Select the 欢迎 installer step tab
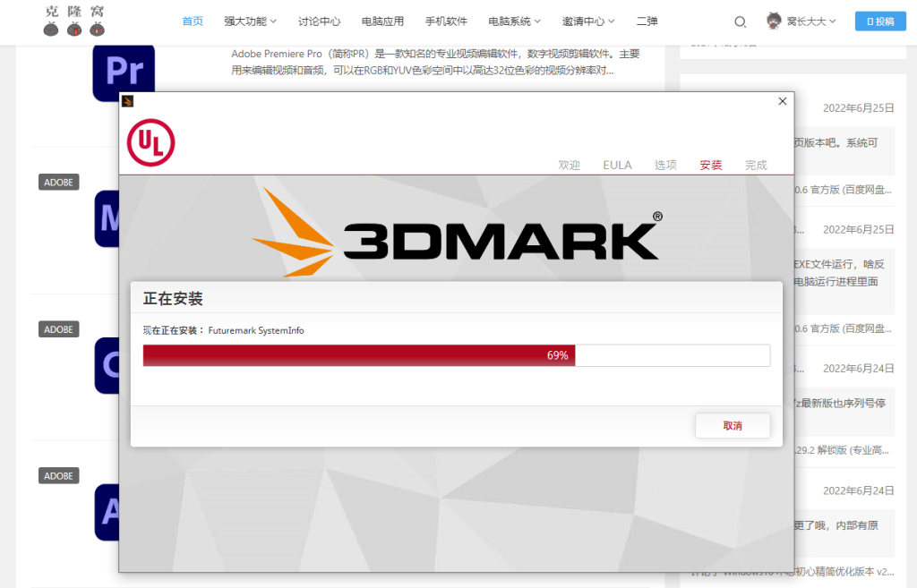Screen dimensions: 917x588 tap(569, 166)
